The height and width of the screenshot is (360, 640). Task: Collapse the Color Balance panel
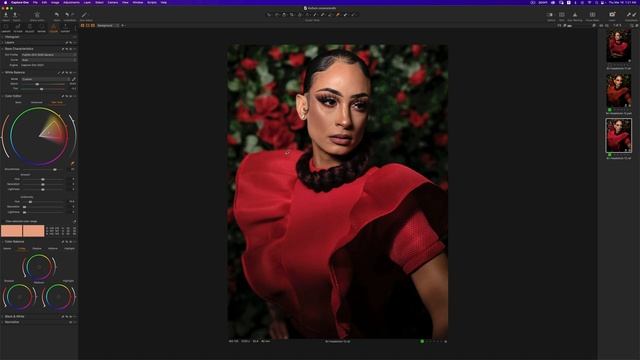click(14, 242)
